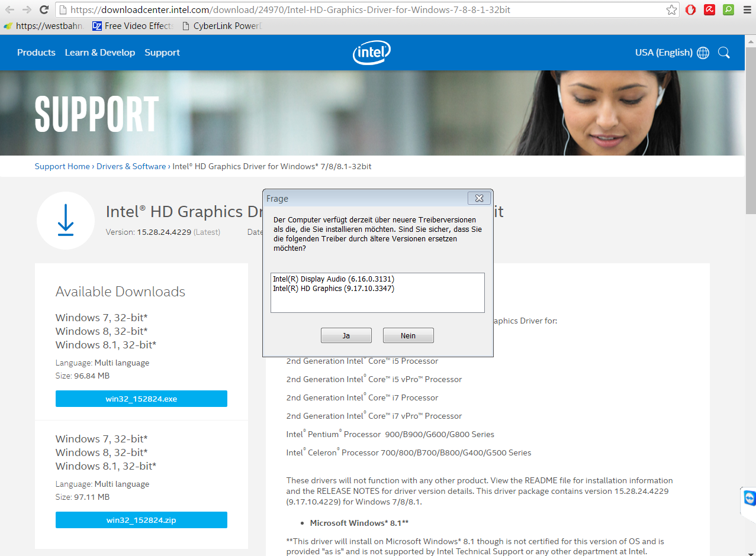Select Intel(R) Display Audio (6.16.0.3131) entry

[333, 279]
